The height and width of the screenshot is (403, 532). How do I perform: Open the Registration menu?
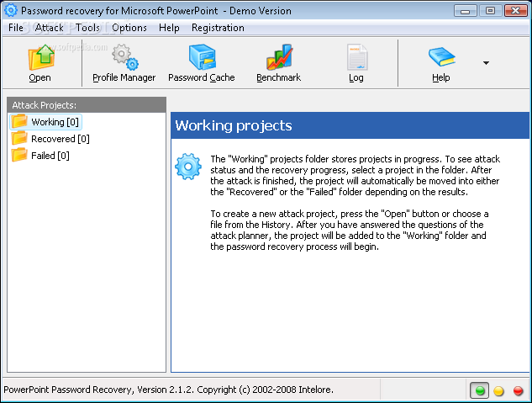(218, 28)
